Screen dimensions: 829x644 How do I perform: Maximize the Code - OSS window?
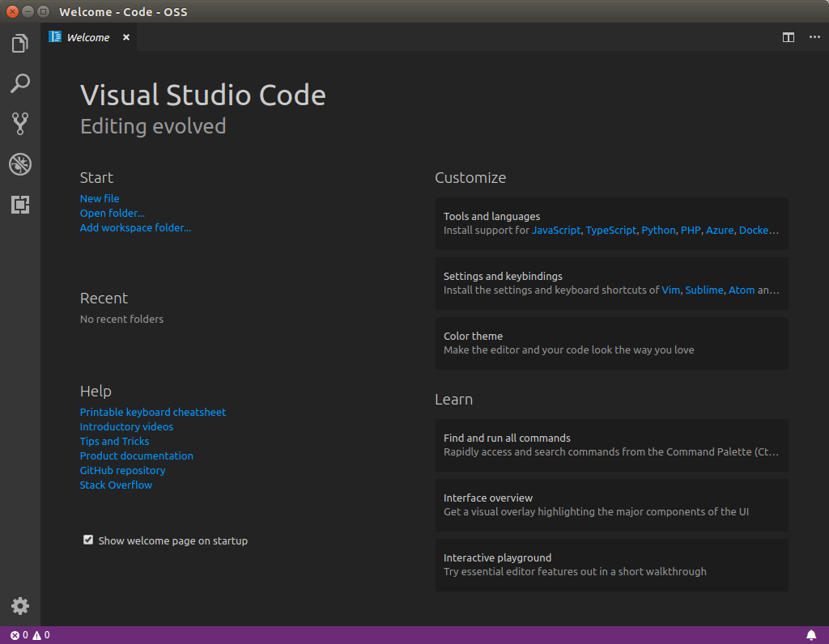44,11
